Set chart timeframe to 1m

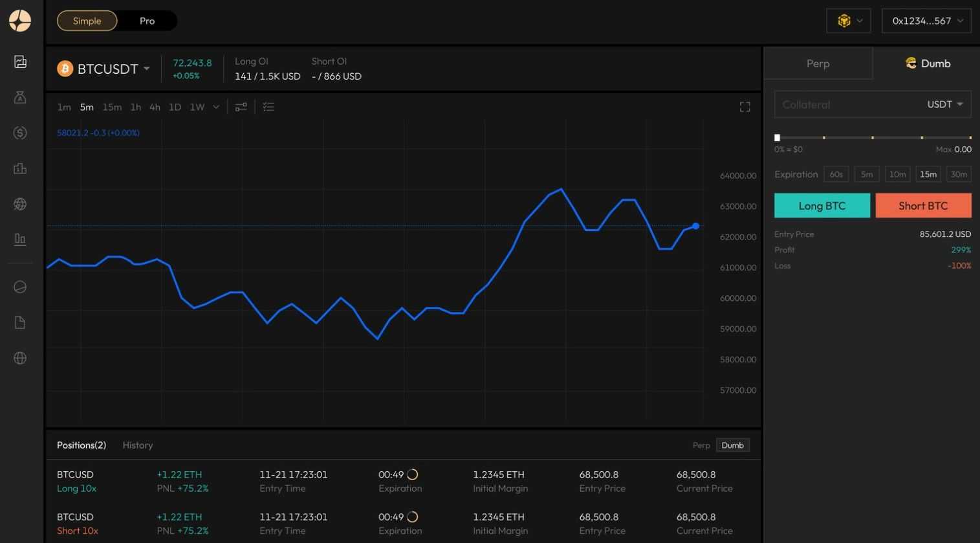coord(64,107)
